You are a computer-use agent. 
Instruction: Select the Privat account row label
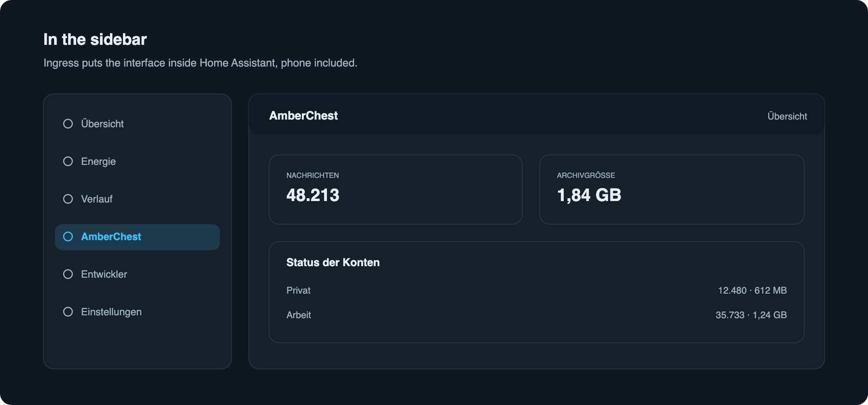(298, 290)
